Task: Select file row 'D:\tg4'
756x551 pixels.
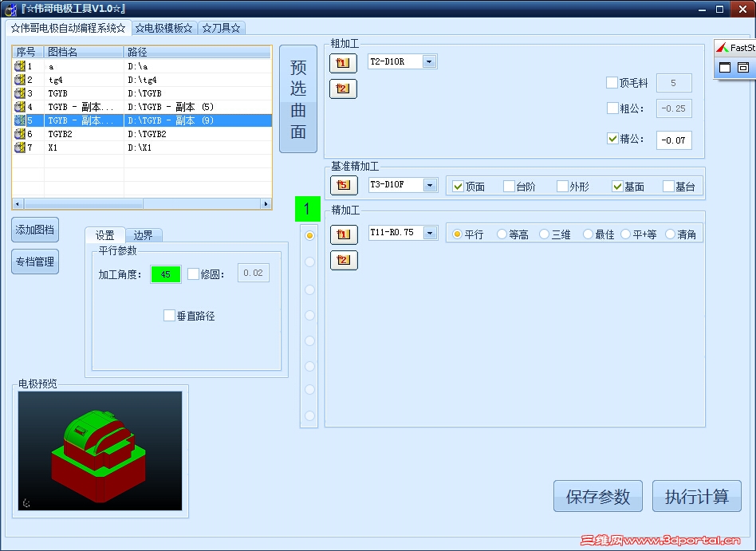Action: 142,80
